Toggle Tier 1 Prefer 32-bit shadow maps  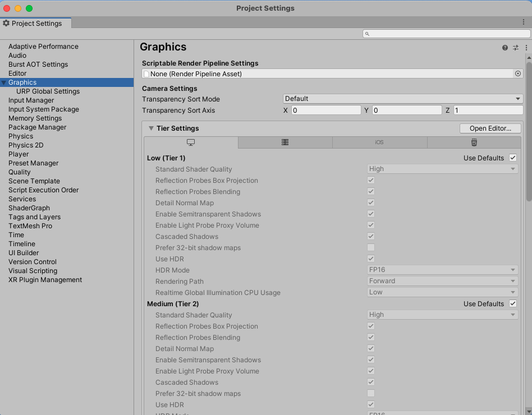(x=371, y=248)
